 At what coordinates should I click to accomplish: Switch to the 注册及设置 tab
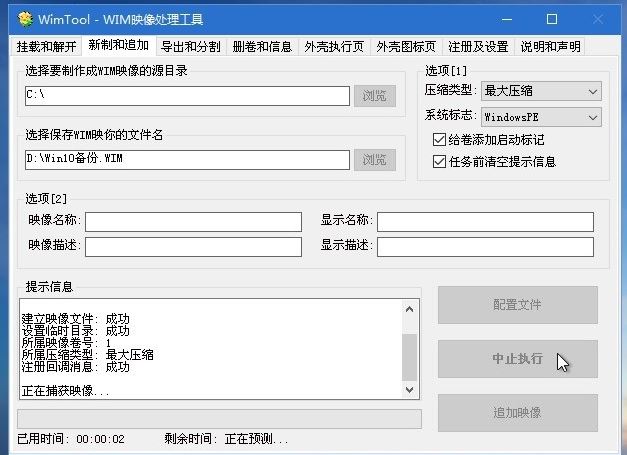[x=478, y=47]
